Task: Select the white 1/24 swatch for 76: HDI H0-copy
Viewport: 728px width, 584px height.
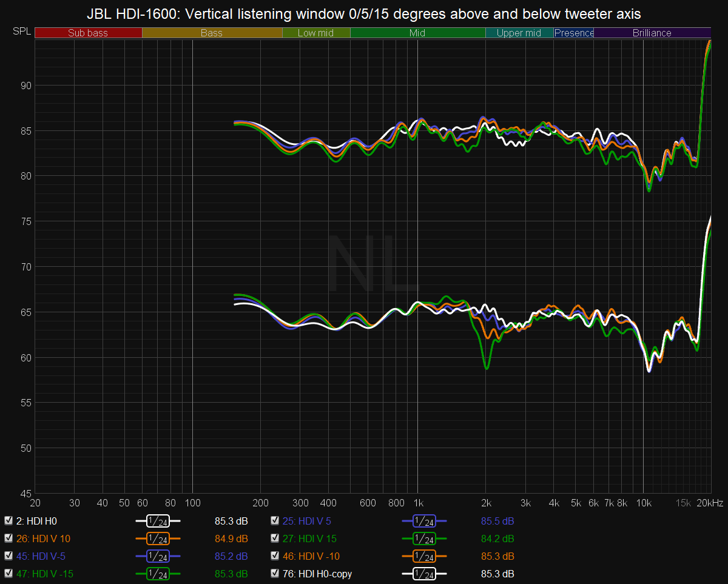Action: pos(424,574)
